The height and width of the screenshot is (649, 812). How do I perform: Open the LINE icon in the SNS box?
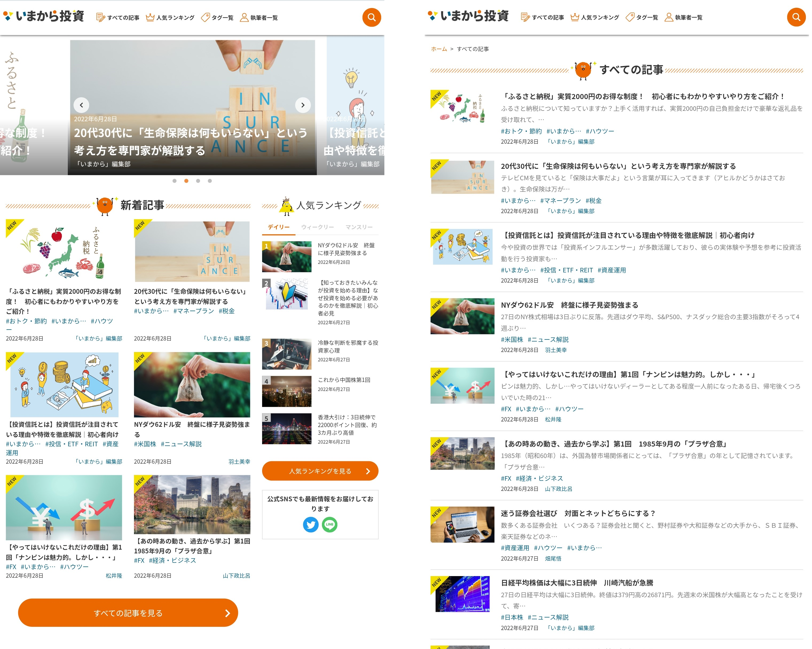pyautogui.click(x=330, y=524)
